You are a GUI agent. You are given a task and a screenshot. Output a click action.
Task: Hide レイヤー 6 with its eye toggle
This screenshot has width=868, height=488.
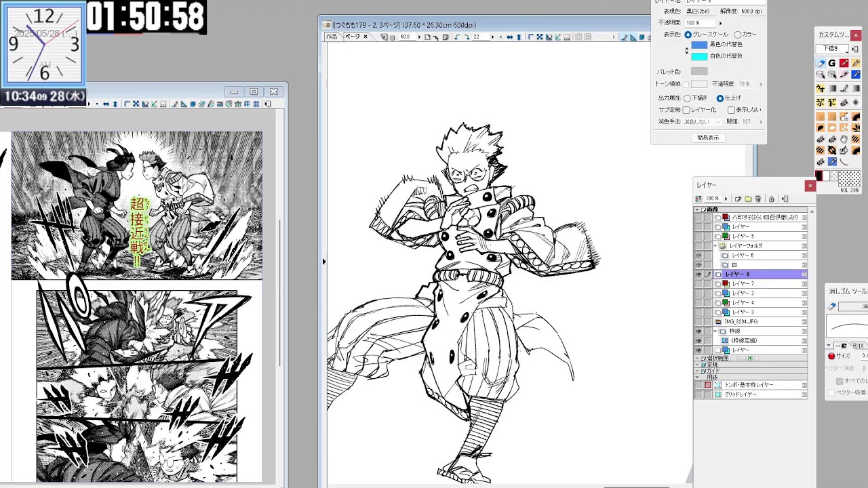click(x=698, y=256)
